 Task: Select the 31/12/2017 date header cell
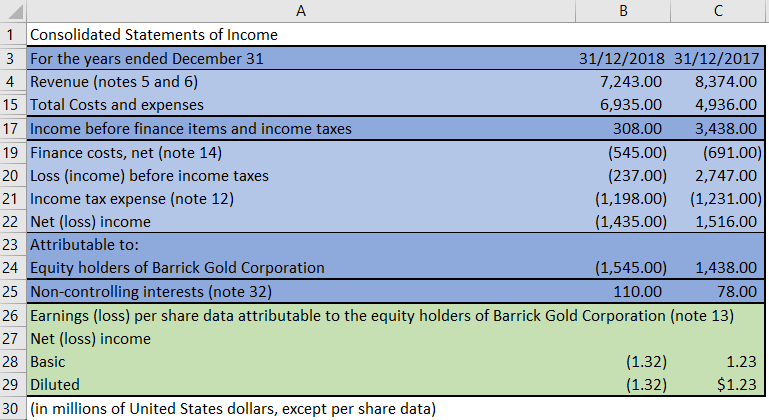(718, 58)
